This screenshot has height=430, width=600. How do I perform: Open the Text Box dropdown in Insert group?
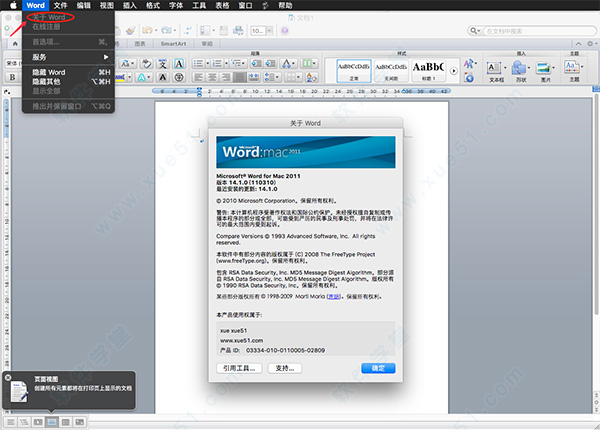(x=505, y=68)
